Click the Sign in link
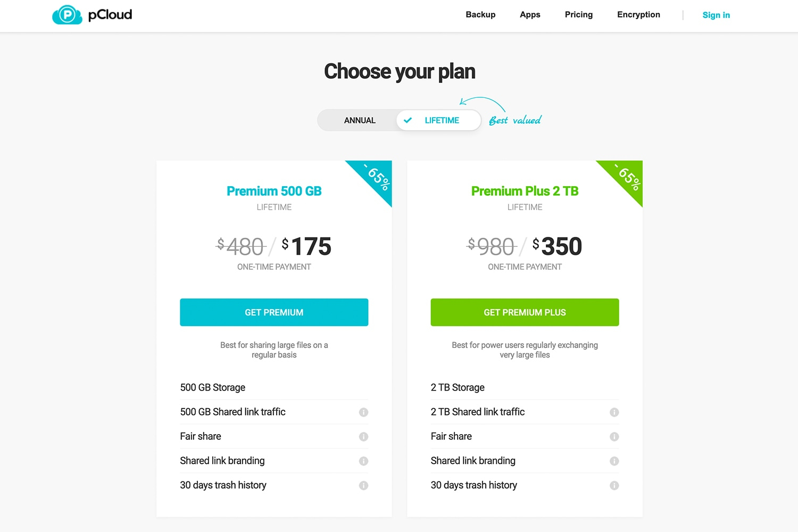The image size is (798, 532). pyautogui.click(x=716, y=15)
